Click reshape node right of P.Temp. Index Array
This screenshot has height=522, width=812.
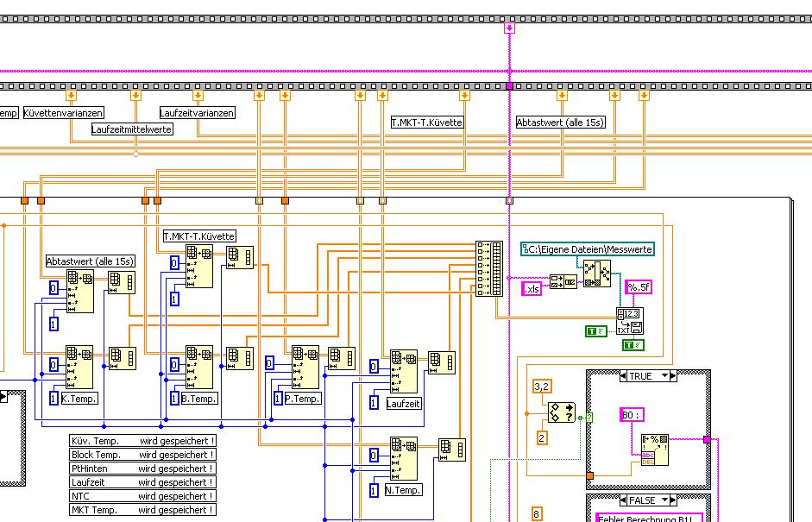[x=342, y=358]
